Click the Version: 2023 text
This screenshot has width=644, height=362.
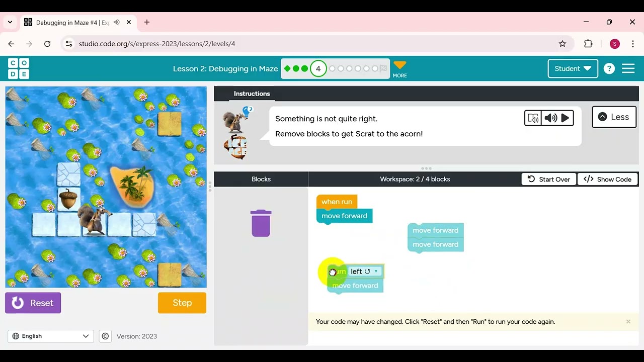click(x=137, y=336)
